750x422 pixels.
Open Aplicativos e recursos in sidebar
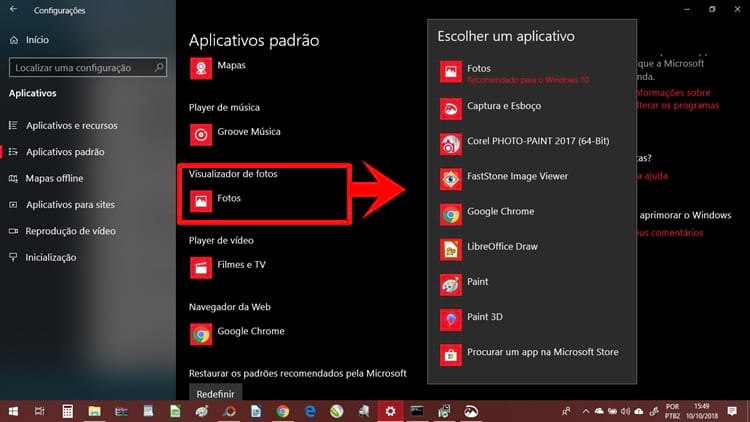pos(70,126)
